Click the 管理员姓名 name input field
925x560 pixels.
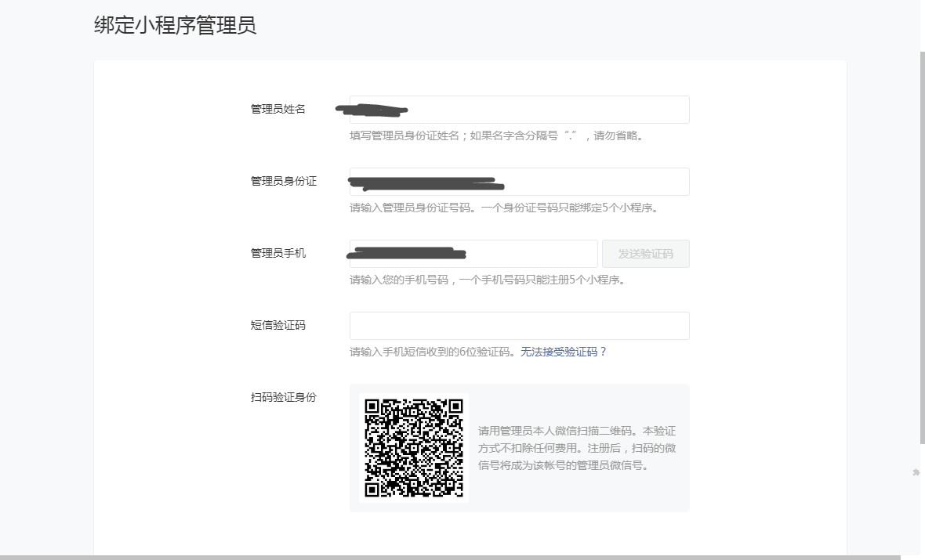point(519,110)
